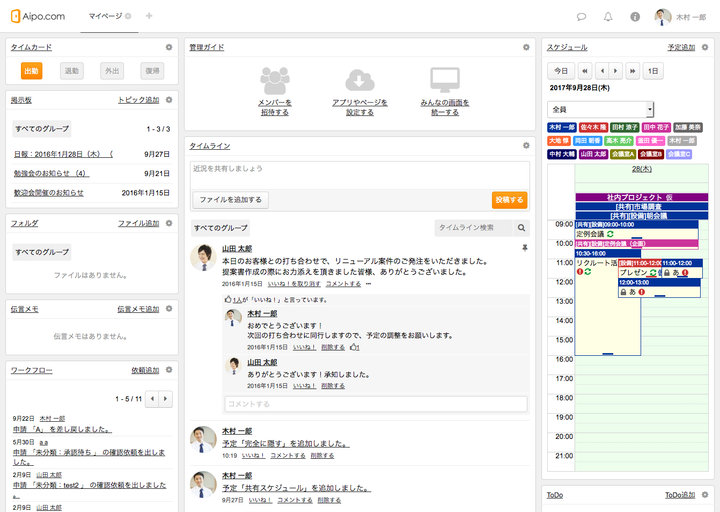The width and height of the screenshot is (720, 512).
Task: Toggle the 外出 timecard button
Action: 111,71
